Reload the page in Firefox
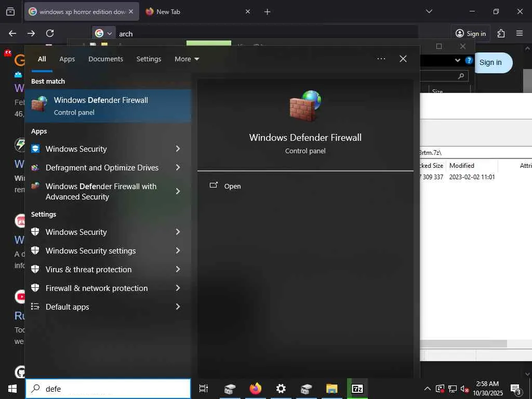This screenshot has height=399, width=532. click(x=50, y=33)
